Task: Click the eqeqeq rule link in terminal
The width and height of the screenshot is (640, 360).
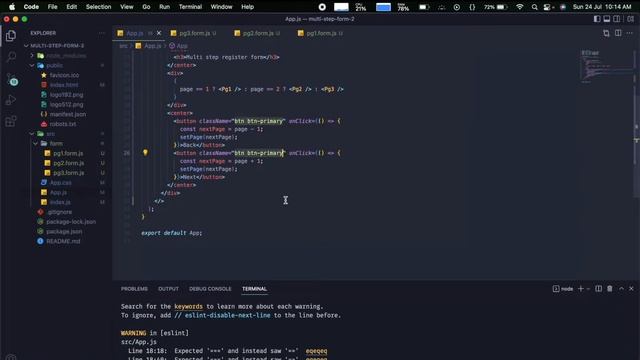Action: coord(316,351)
